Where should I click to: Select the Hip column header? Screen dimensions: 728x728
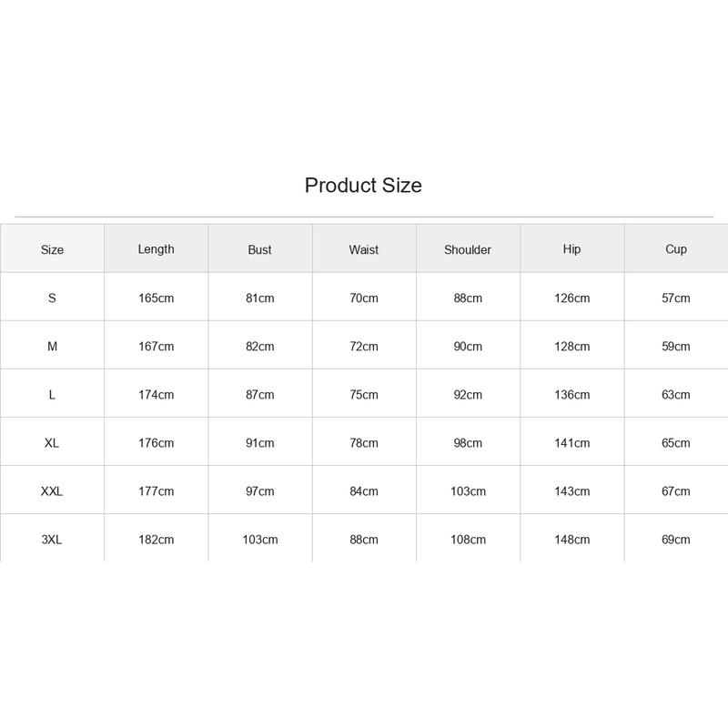(x=571, y=249)
